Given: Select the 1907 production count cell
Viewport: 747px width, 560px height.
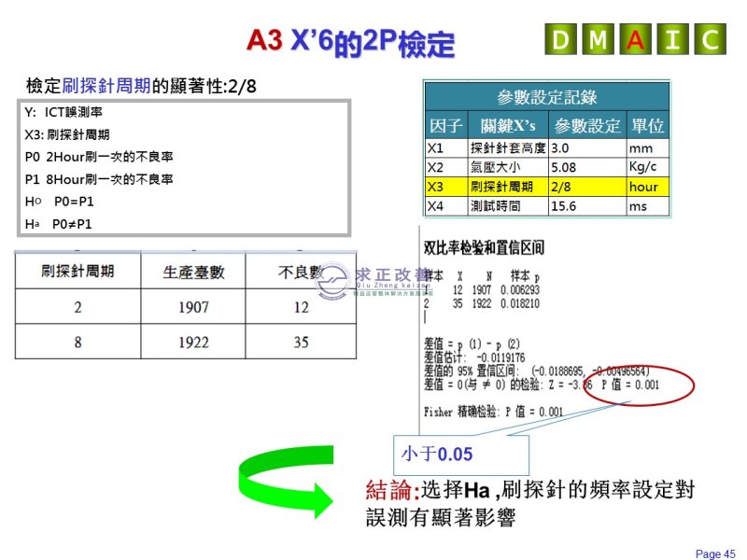Looking at the screenshot, I should point(193,306).
